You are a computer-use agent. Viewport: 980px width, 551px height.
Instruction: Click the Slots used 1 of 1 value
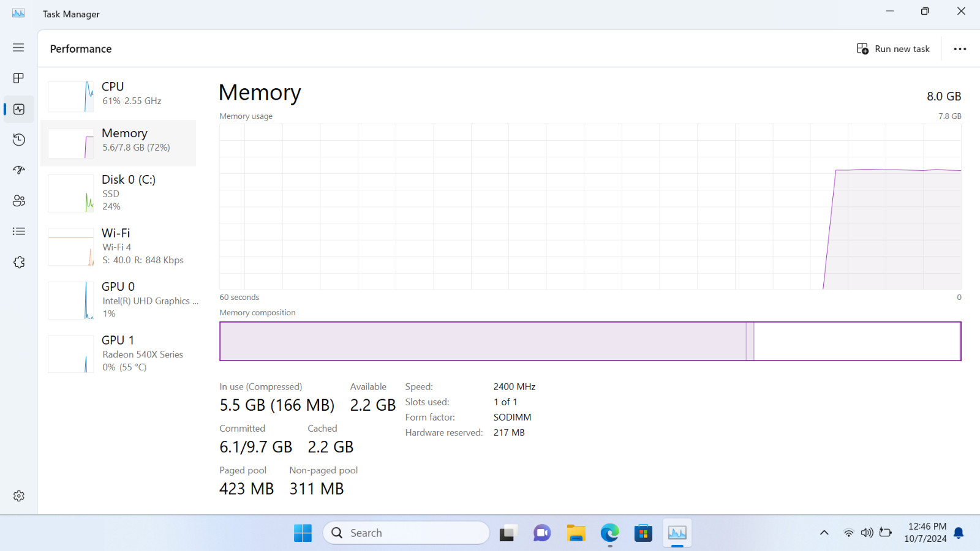pyautogui.click(x=505, y=402)
